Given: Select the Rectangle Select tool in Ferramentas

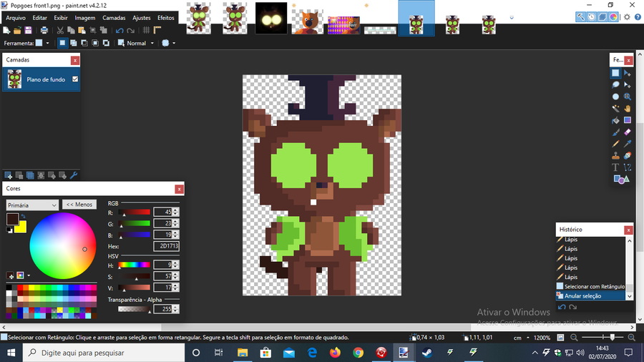Looking at the screenshot, I should [x=615, y=73].
